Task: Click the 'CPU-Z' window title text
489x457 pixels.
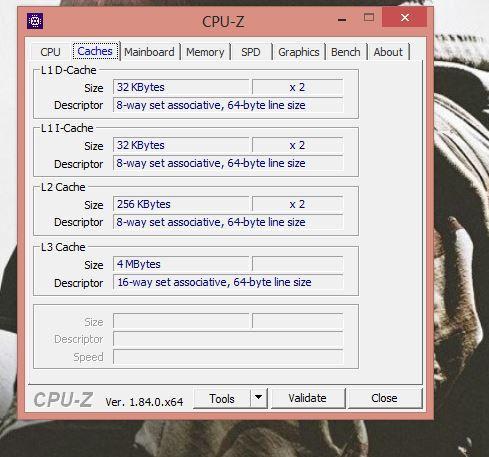Action: click(223, 22)
